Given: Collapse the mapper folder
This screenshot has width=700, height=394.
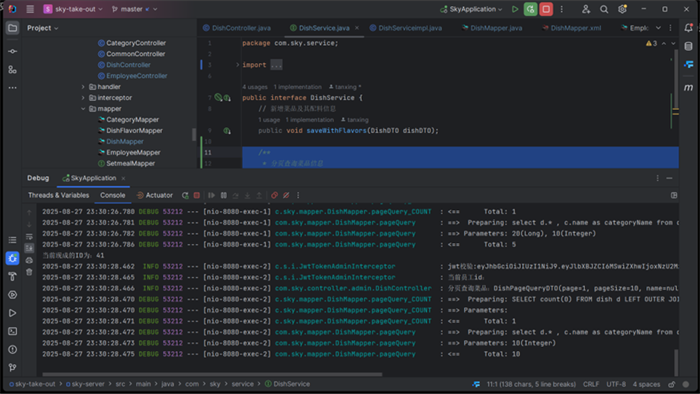Looking at the screenshot, I should pos(83,109).
